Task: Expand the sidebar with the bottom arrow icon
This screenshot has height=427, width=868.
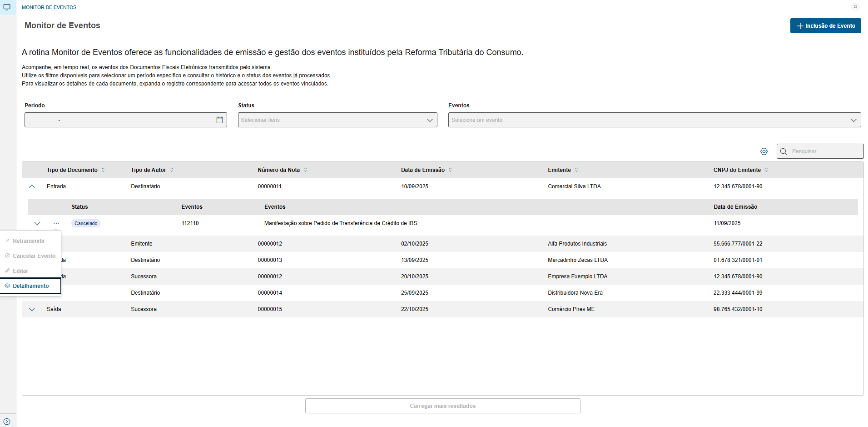Action: (7, 422)
